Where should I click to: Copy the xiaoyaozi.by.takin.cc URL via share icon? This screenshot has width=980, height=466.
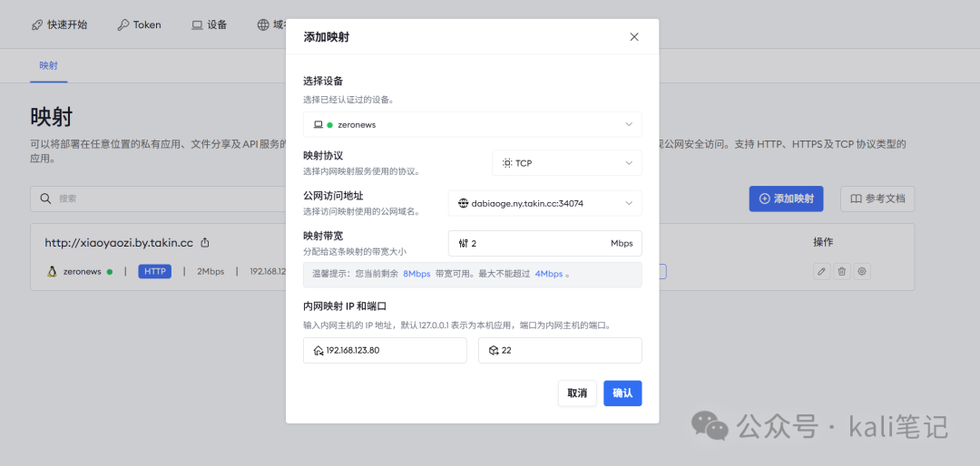[205, 243]
